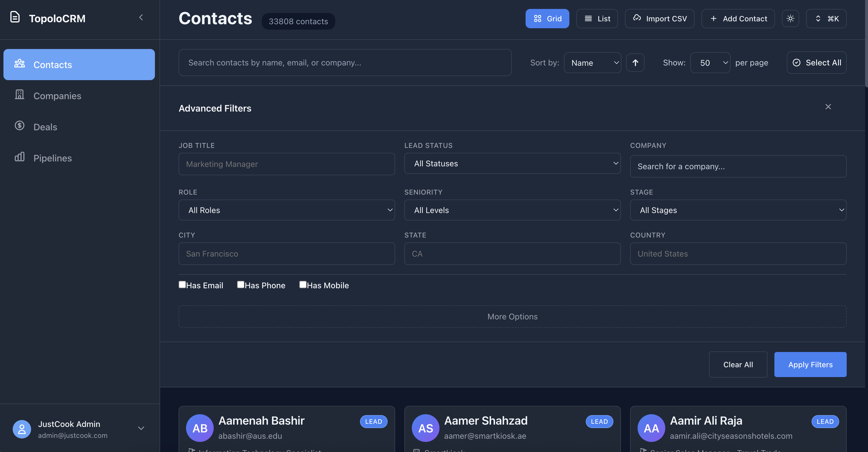Open the Pipelines chart icon
This screenshot has width=868, height=452.
pyautogui.click(x=20, y=157)
